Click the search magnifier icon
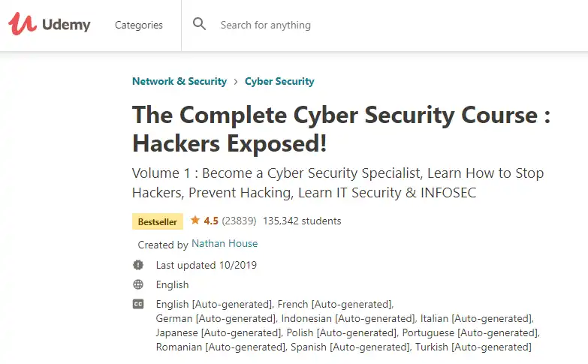588x364 pixels. pyautogui.click(x=199, y=25)
